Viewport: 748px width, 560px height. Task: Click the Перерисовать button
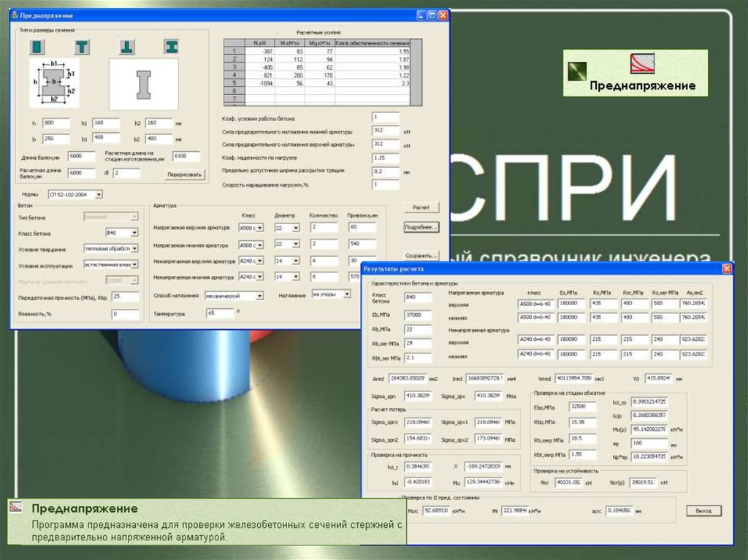184,174
